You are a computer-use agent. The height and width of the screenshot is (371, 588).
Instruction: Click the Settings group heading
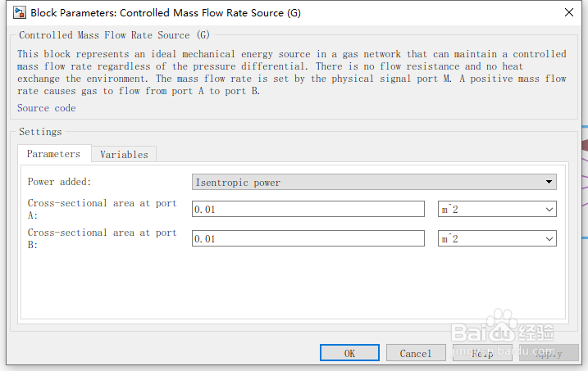coord(40,132)
